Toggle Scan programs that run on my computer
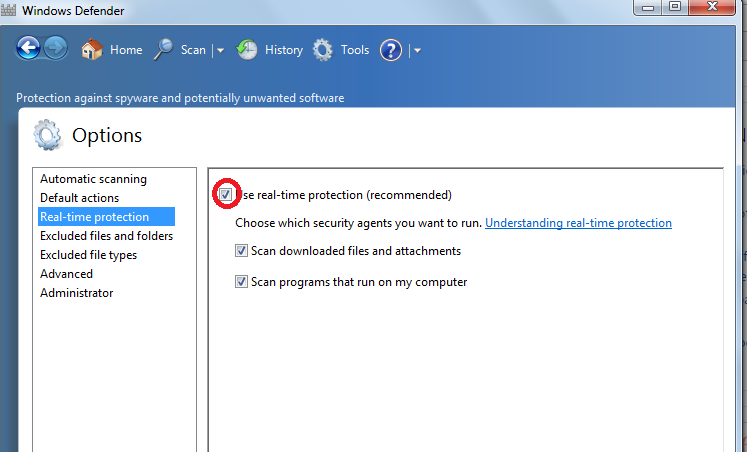747x452 pixels. point(241,281)
